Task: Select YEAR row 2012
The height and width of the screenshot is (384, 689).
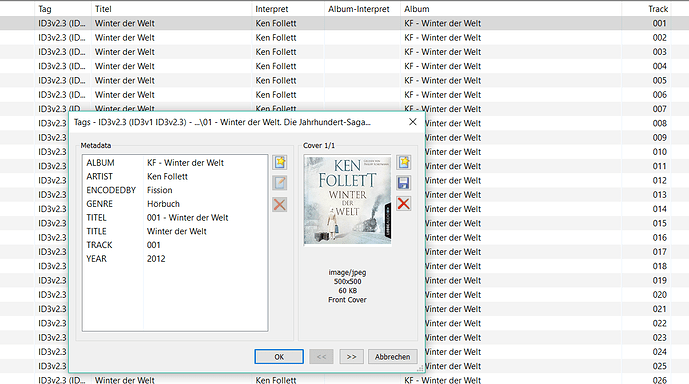Action: coord(175,258)
